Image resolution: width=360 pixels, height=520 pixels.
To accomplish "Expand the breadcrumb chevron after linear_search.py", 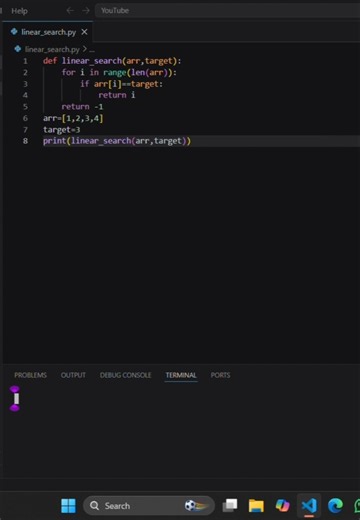I will tap(85, 49).
